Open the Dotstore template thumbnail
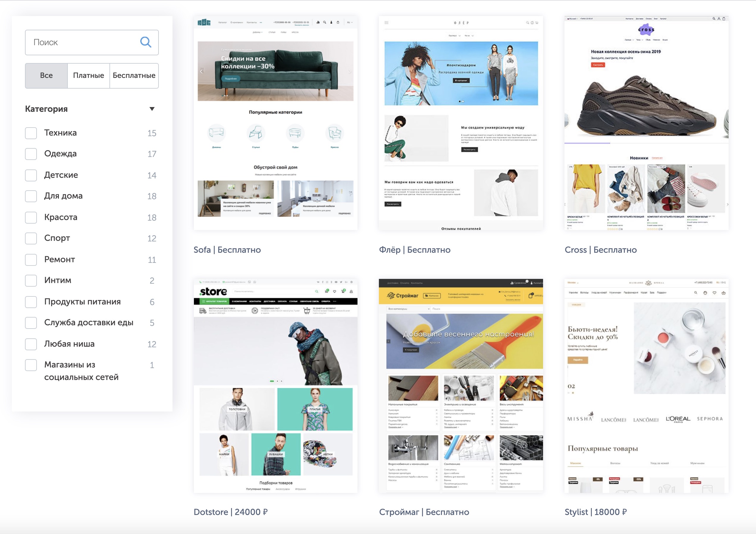The image size is (756, 534). (x=276, y=386)
